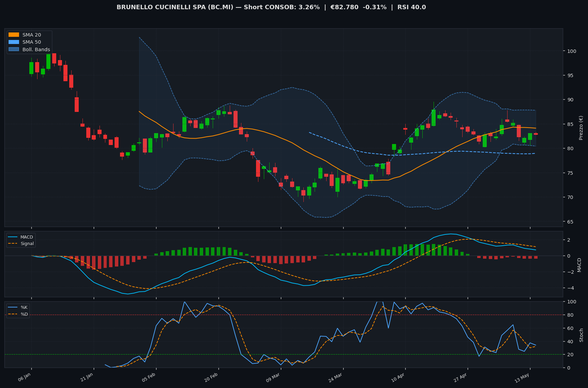Select the 'SMA 20' legend label
588x388 pixels.
click(x=32, y=35)
